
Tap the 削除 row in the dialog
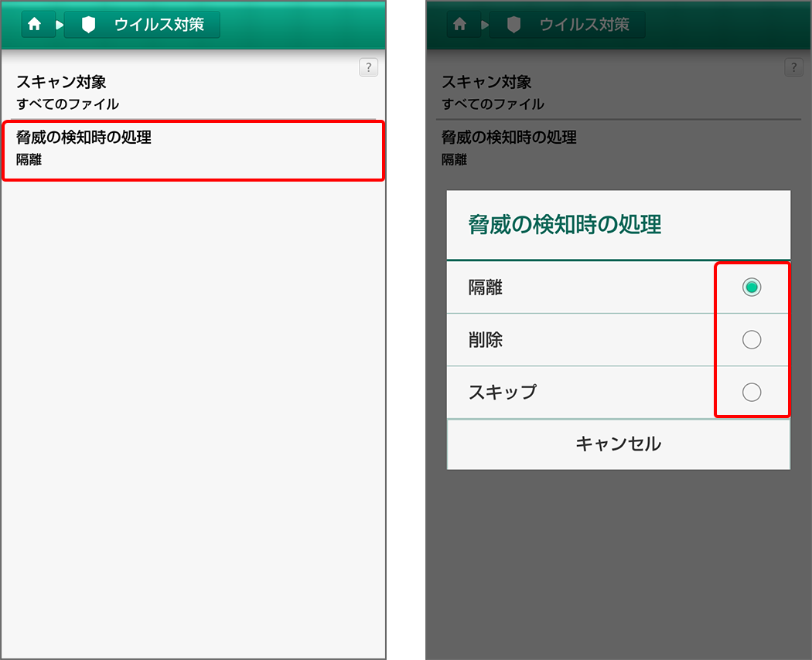pyautogui.click(x=541, y=339)
